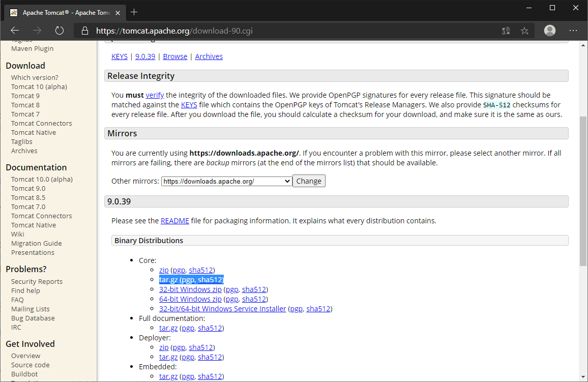Open the Archives quick navigation link
The height and width of the screenshot is (382, 588).
(209, 56)
